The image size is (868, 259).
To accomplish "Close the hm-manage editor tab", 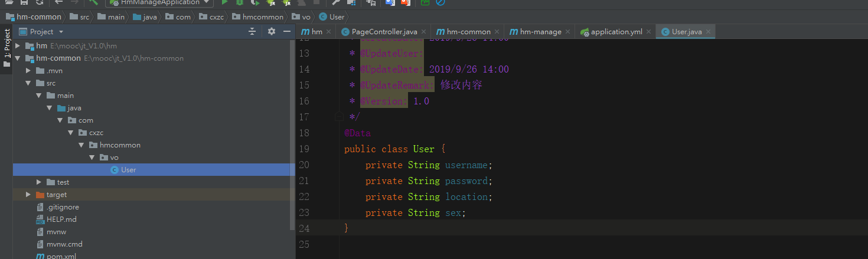I will click(x=568, y=32).
